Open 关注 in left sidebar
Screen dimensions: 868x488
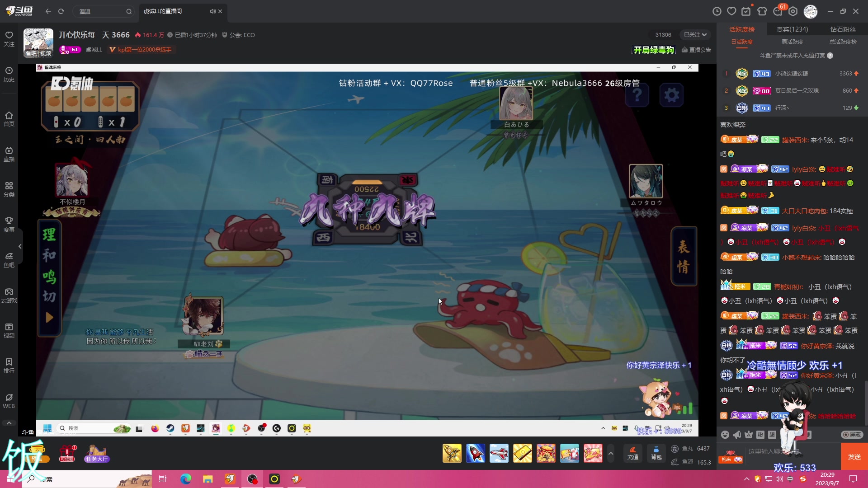(x=9, y=39)
